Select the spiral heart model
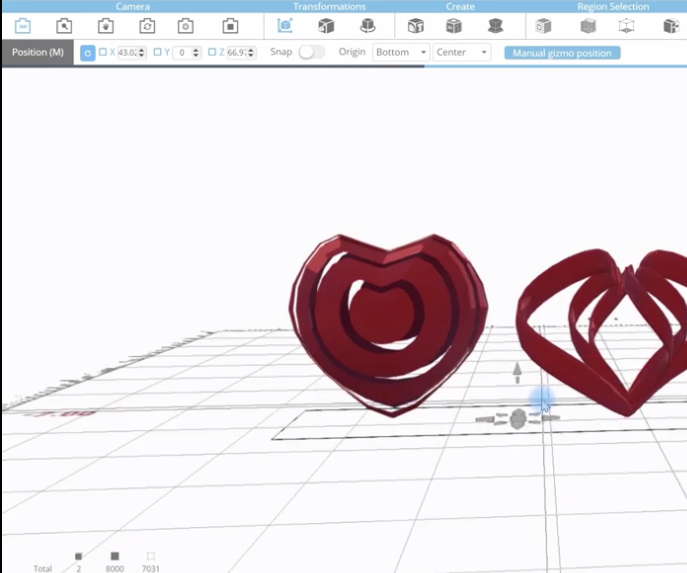The width and height of the screenshot is (687, 573). click(x=388, y=325)
